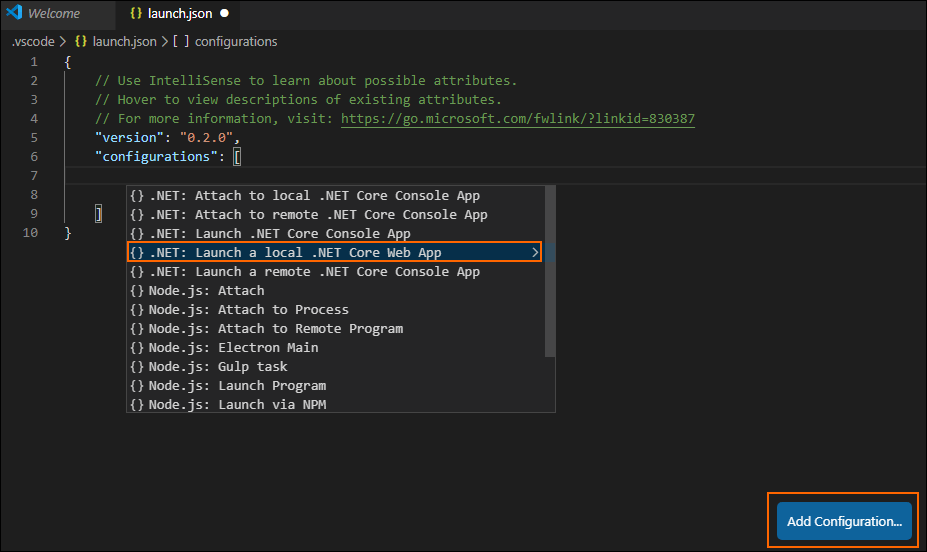Click braces icon beside Node.js: Electron Main
This screenshot has width=927, height=552.
(x=137, y=348)
